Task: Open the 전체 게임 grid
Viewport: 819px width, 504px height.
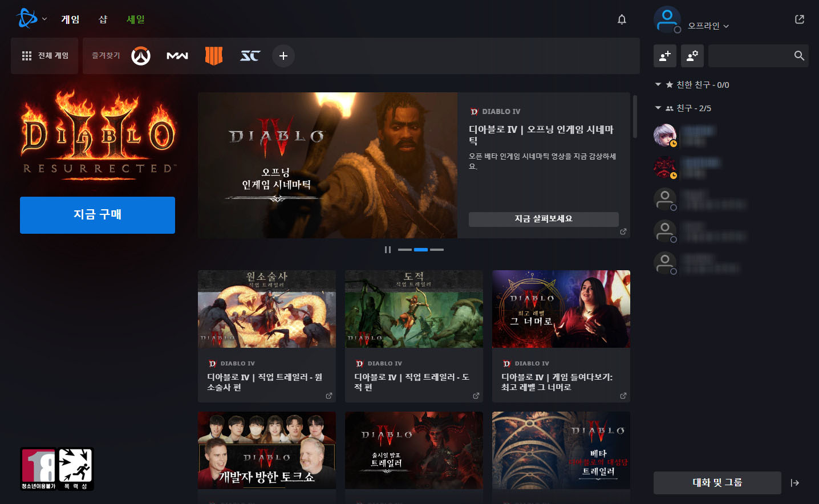Action: coord(44,56)
